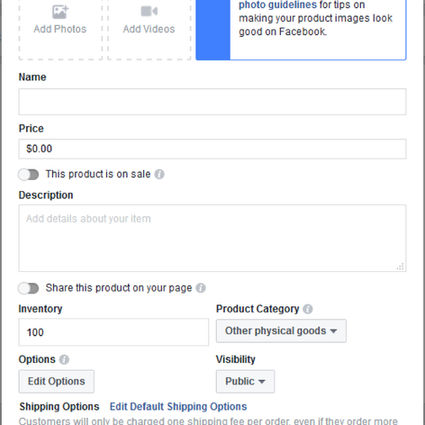This screenshot has height=425, width=425.
Task: Focus the product Name field
Action: coord(212,102)
